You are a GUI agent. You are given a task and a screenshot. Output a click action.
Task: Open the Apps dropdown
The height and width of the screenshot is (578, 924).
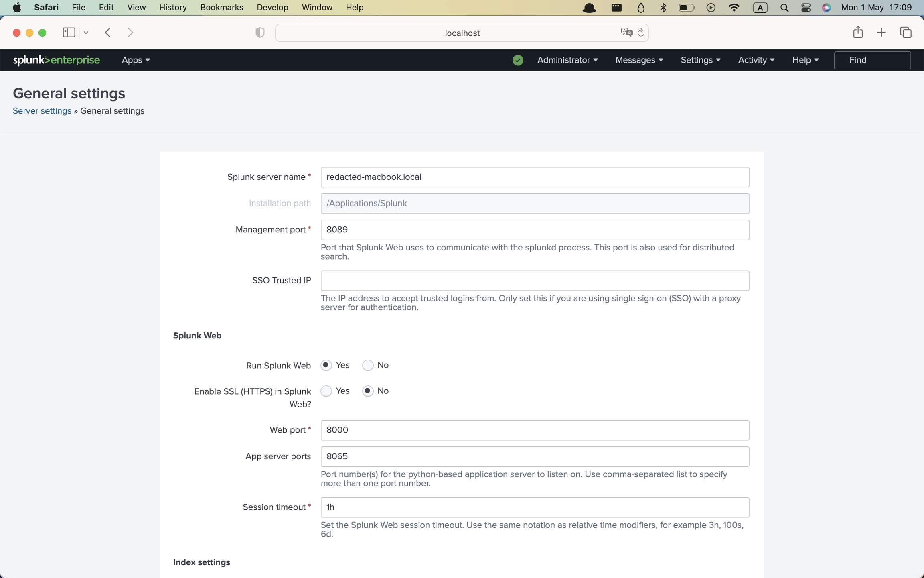point(136,60)
